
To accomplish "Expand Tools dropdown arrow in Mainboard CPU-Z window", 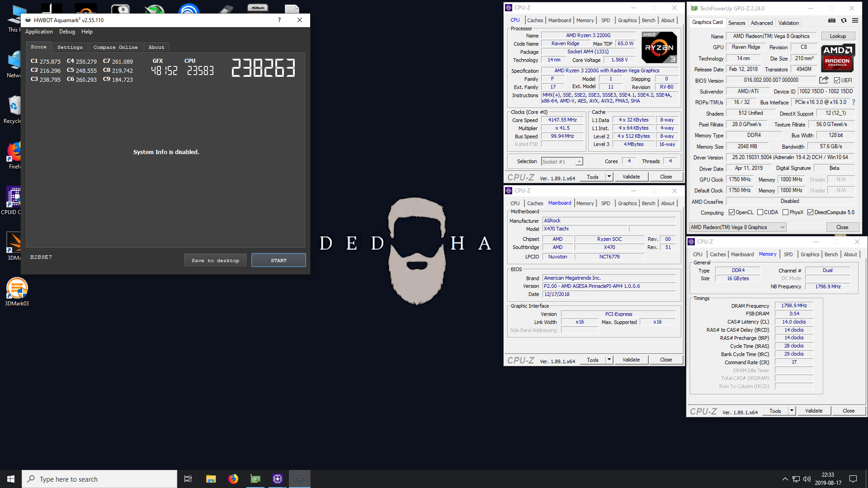I will point(609,360).
